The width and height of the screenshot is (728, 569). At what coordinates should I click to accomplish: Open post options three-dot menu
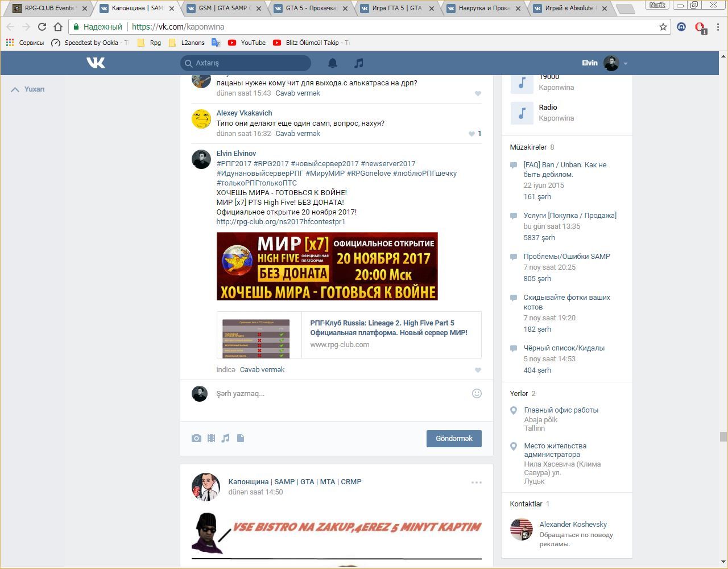pyautogui.click(x=477, y=482)
